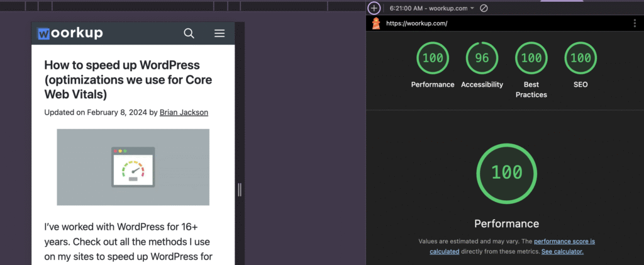Jump to Performance score gauge at top
Image resolution: width=644 pixels, height=265 pixels.
432,59
